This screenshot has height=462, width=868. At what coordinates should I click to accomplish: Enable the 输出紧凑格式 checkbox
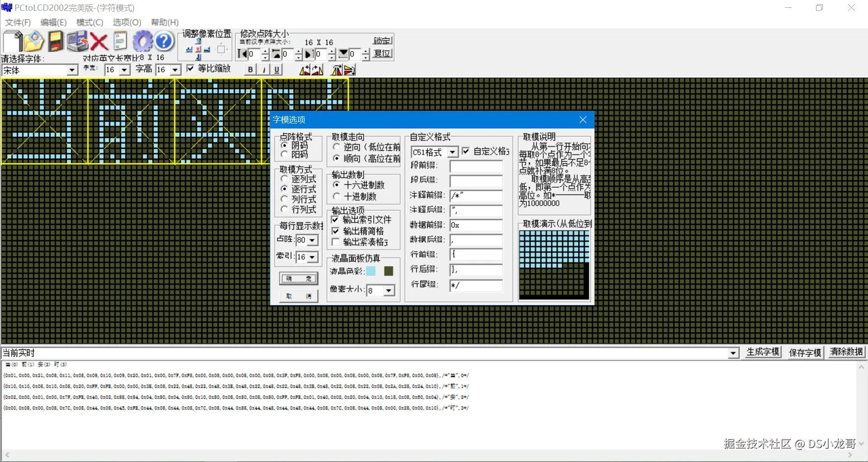335,242
